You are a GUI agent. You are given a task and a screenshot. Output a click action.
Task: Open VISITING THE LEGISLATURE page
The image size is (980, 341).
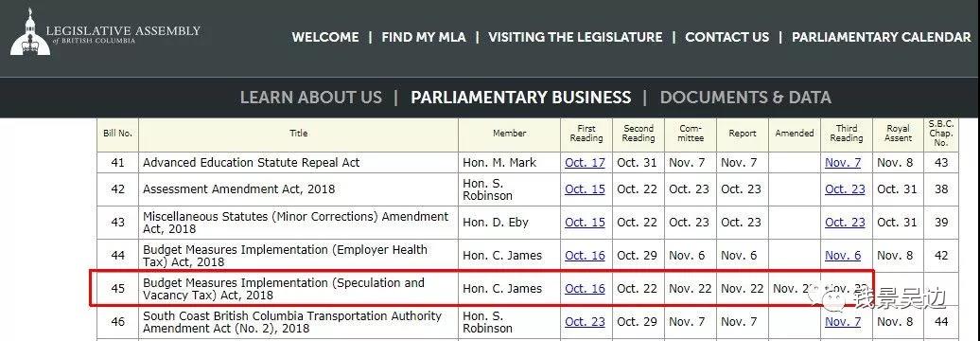tap(575, 37)
